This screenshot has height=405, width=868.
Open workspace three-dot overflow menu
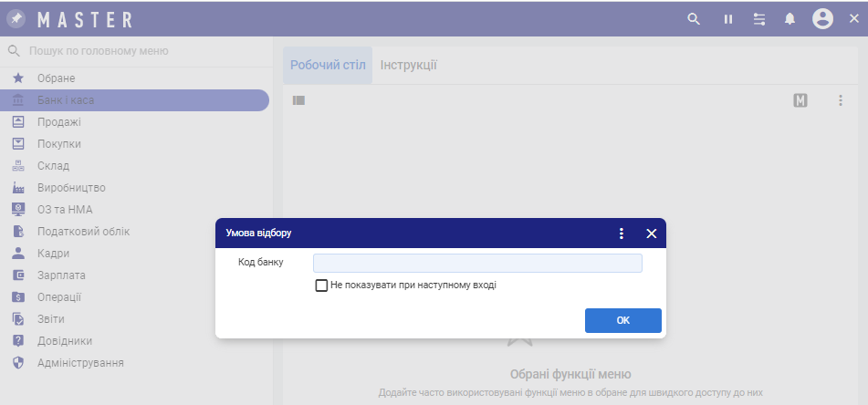coord(841,100)
